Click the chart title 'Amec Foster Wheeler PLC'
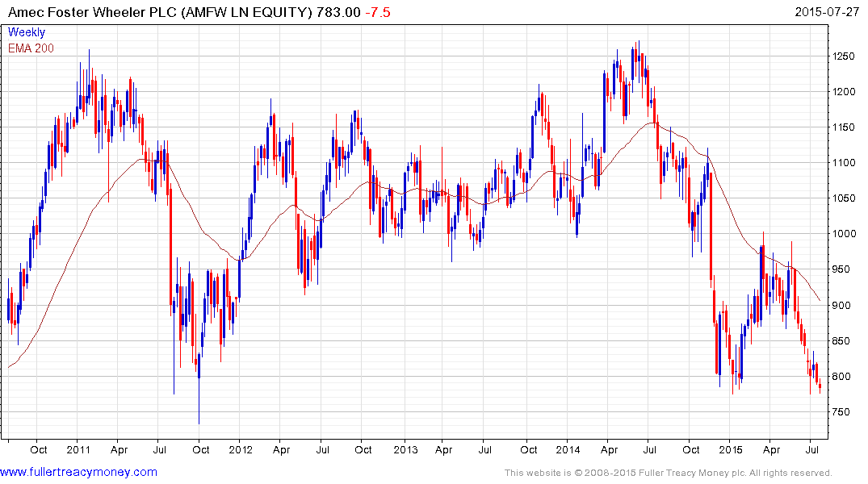This screenshot has width=868, height=484. click(93, 12)
